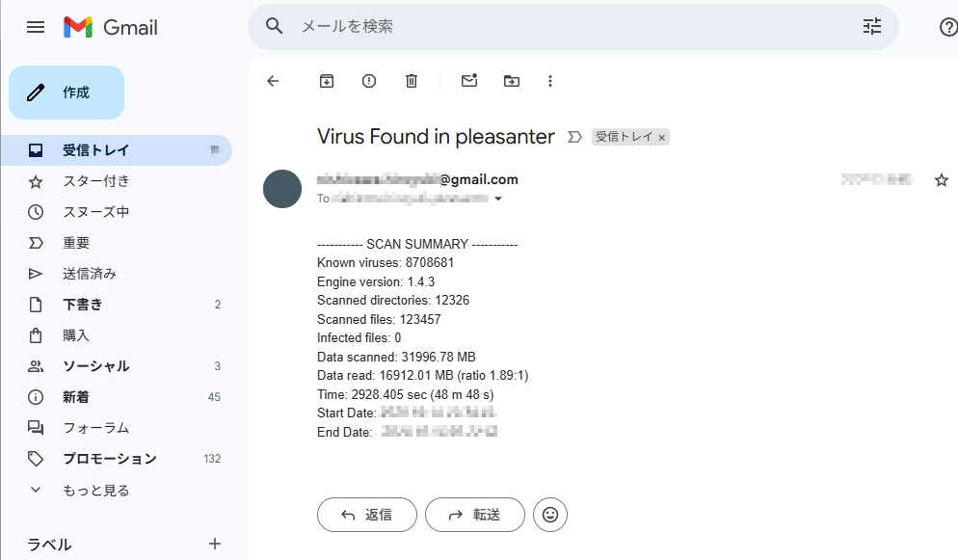The height and width of the screenshot is (560, 958).
Task: Expand recipient details arrow
Action: pos(499,200)
